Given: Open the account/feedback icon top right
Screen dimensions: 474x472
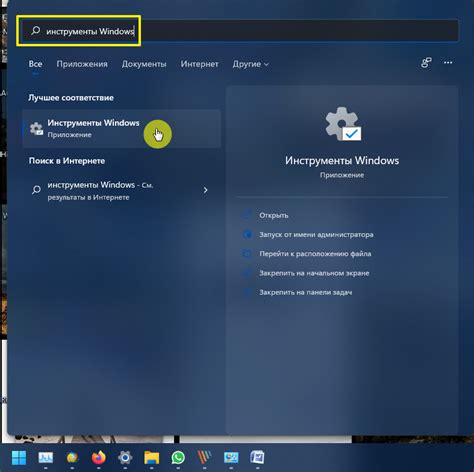Looking at the screenshot, I should (426, 63).
